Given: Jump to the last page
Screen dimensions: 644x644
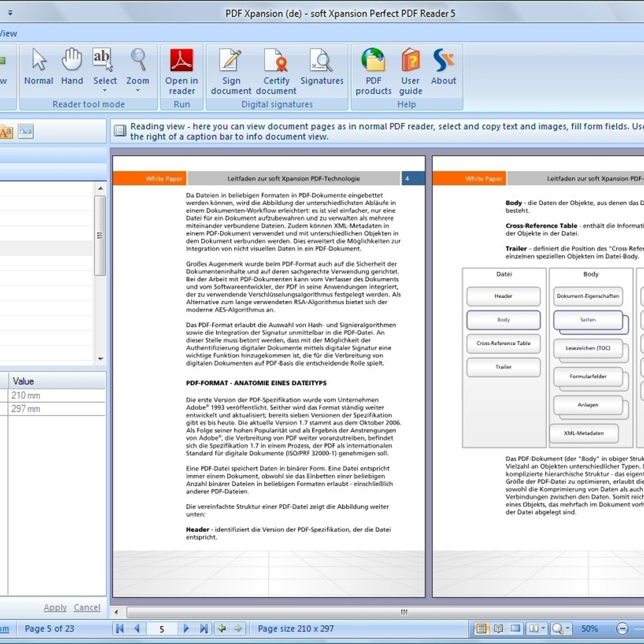Looking at the screenshot, I should point(204,628).
